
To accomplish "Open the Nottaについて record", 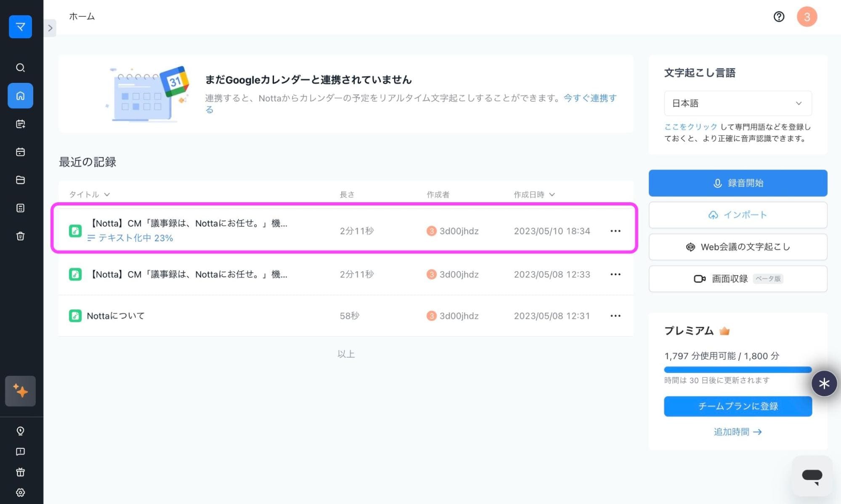I will [x=346, y=316].
